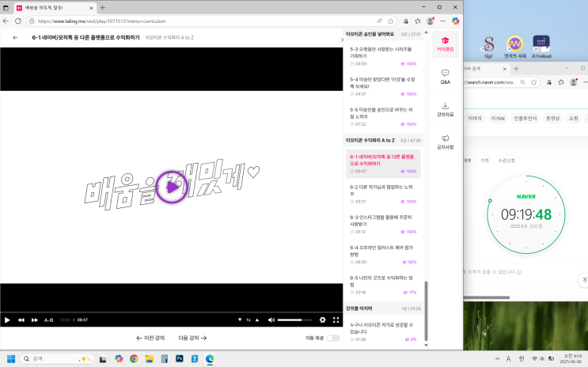This screenshot has width=588, height=367.
Task: Click the '이모티콘 수익화의 A to Z' section header
Action: tap(383, 140)
